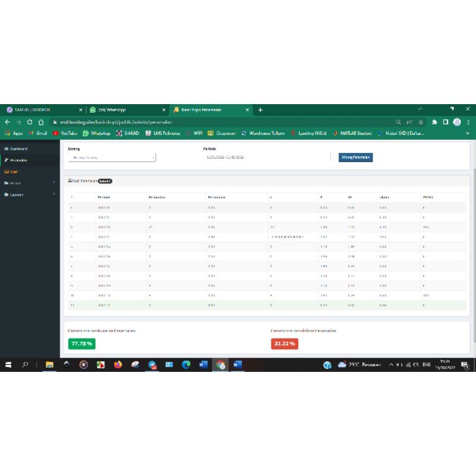Open new browser tab with plus

coord(260,110)
